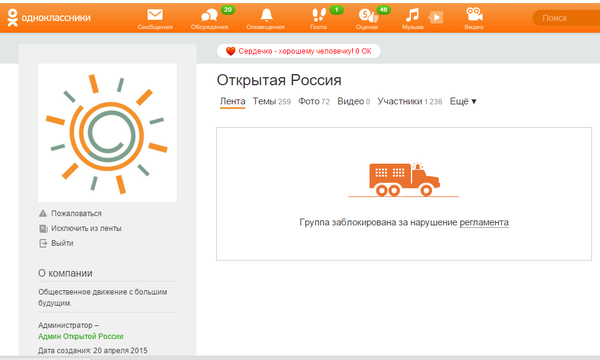This screenshot has width=600, height=360.
Task: Open Гости footprints icon
Action: click(x=319, y=15)
